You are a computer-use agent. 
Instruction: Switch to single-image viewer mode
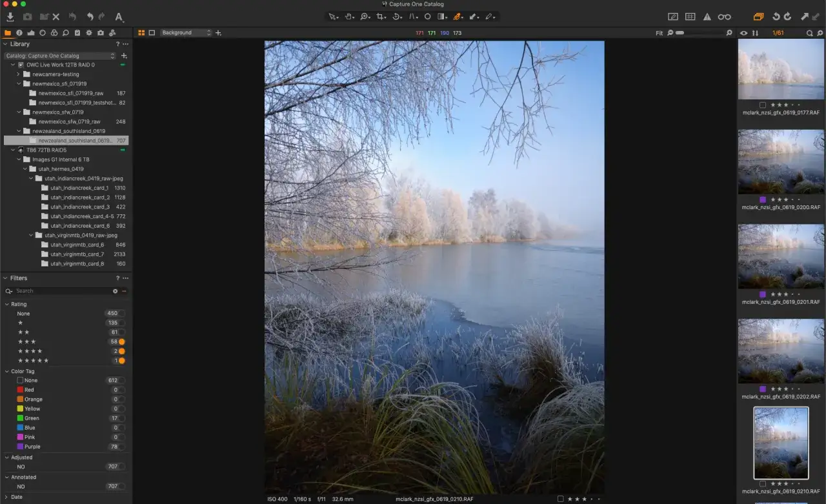pos(152,32)
